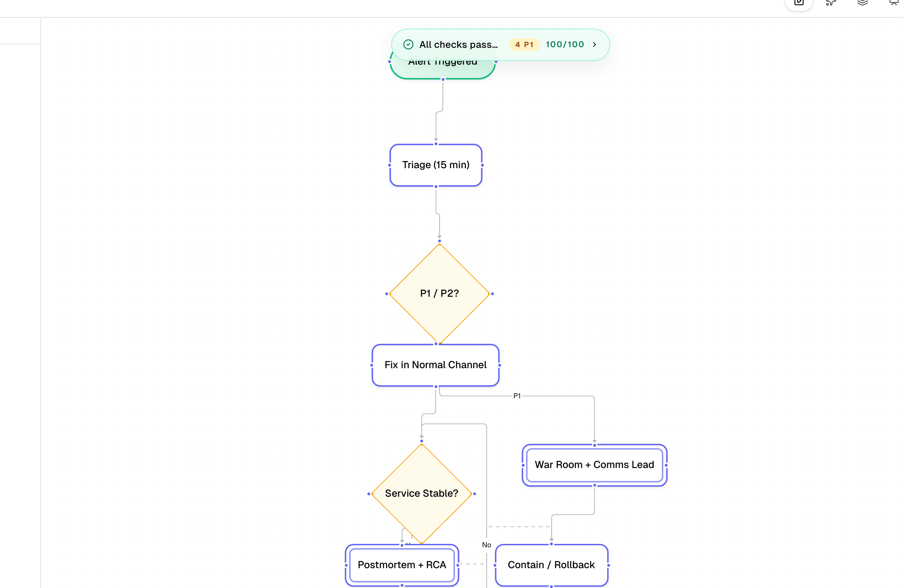The height and width of the screenshot is (588, 903).
Task: Click the presentation mode icon
Action: (894, 2)
